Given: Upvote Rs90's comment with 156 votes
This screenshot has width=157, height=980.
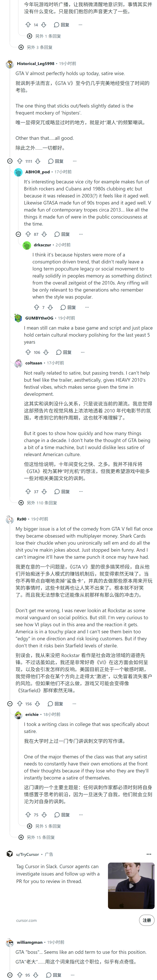Looking at the screenshot, I should (x=20, y=703).
